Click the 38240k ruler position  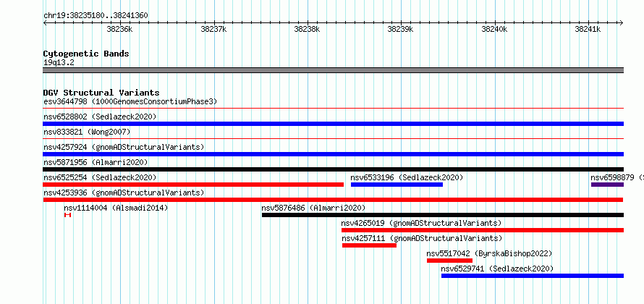tap(494, 29)
